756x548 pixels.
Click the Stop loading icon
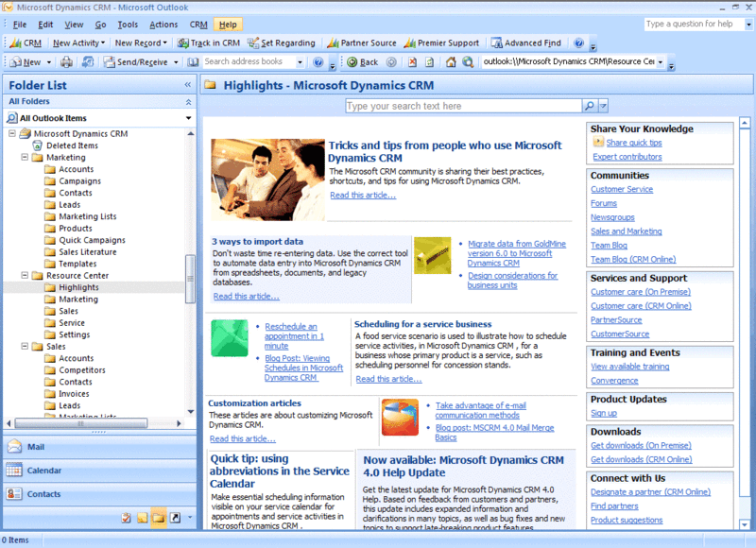tap(412, 61)
